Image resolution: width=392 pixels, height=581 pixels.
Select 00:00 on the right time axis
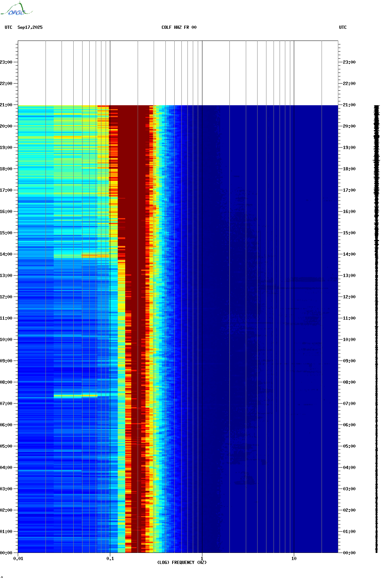(x=349, y=553)
